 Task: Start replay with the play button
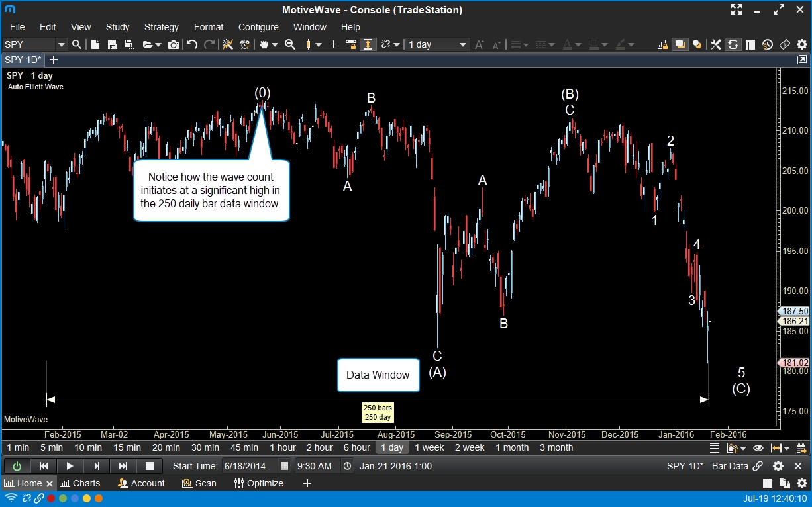coord(70,466)
